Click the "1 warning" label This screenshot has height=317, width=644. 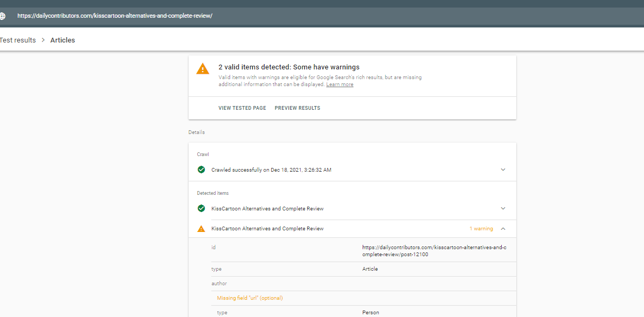tap(481, 229)
